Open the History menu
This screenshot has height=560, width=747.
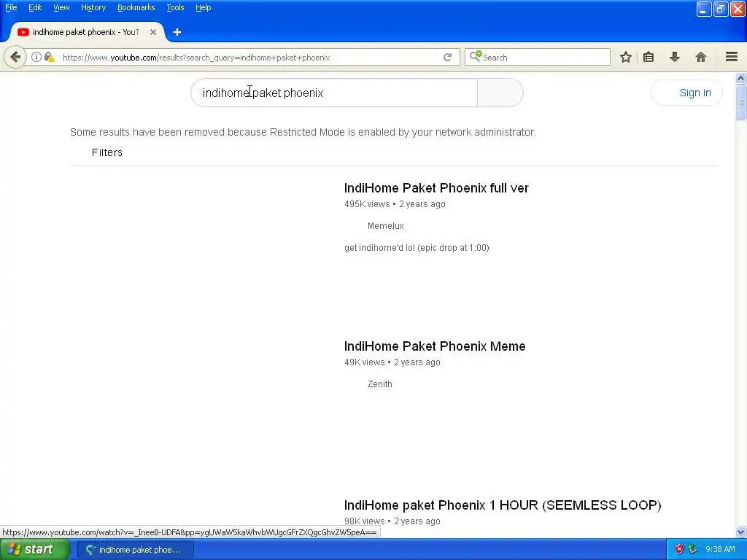coord(93,7)
